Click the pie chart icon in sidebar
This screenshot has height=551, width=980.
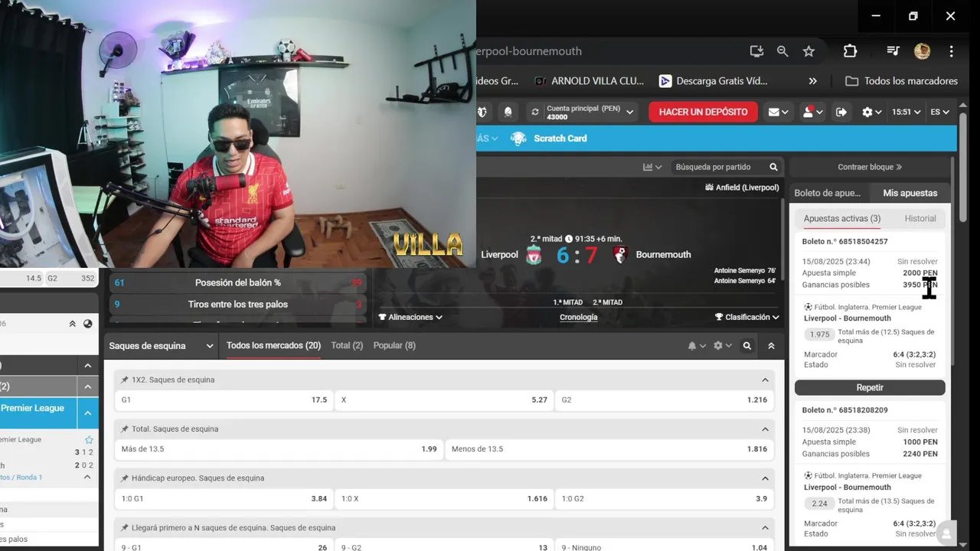click(88, 324)
